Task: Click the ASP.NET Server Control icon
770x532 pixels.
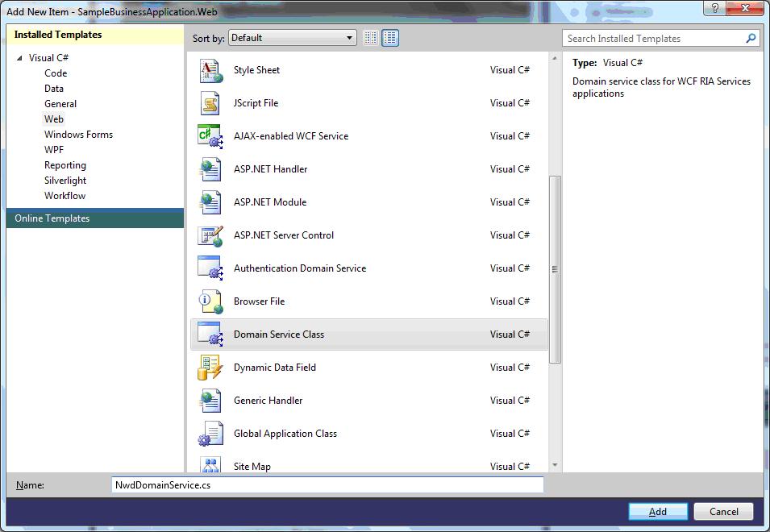Action: click(x=210, y=235)
